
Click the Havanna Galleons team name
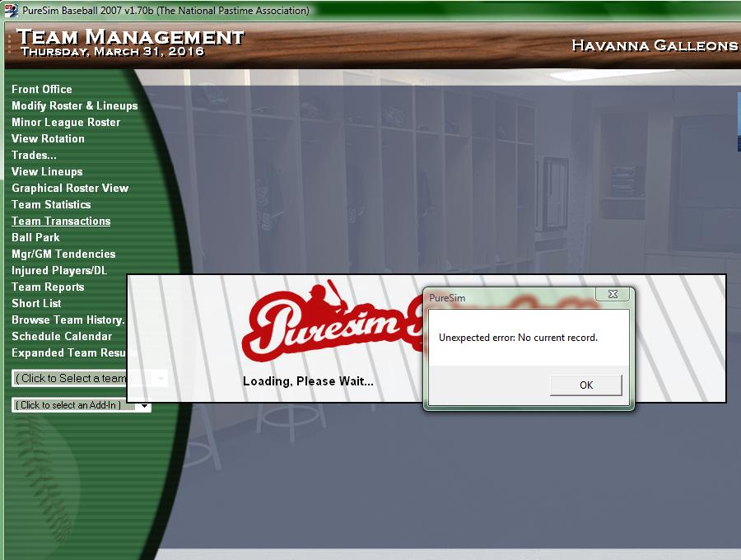pyautogui.click(x=654, y=45)
